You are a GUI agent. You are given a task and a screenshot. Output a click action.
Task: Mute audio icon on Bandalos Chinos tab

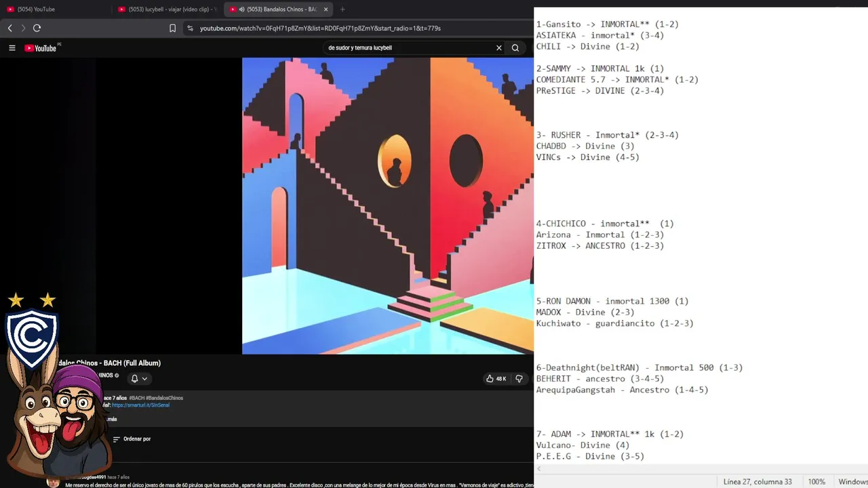pos(242,9)
